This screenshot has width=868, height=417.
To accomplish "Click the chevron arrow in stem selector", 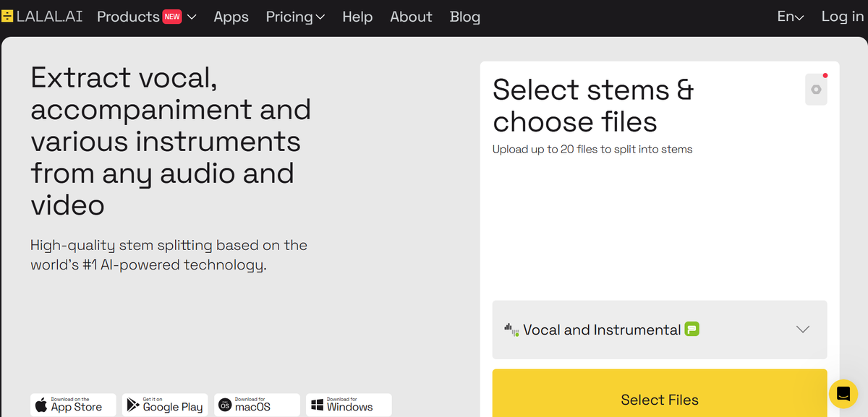I will pos(803,330).
